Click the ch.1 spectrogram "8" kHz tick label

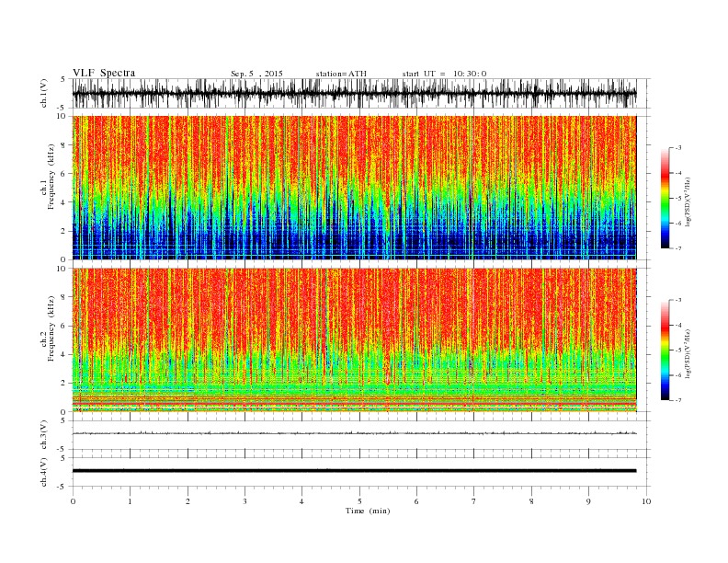pyautogui.click(x=63, y=145)
